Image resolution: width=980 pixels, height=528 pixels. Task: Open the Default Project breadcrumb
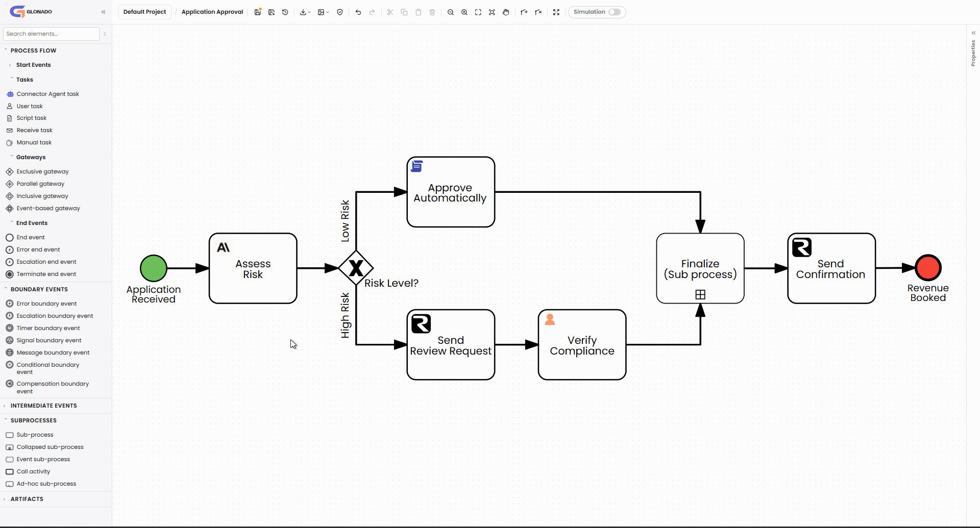[x=144, y=12]
